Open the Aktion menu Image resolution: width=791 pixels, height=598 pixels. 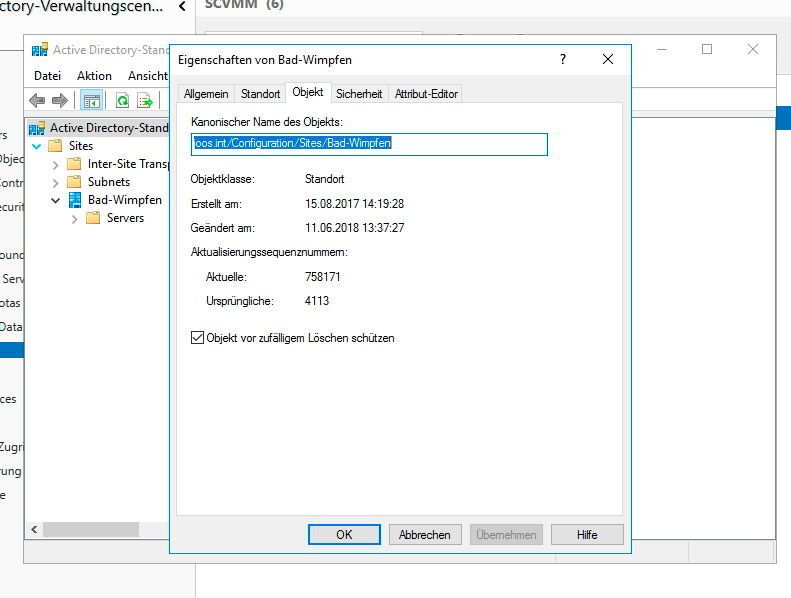pos(94,76)
